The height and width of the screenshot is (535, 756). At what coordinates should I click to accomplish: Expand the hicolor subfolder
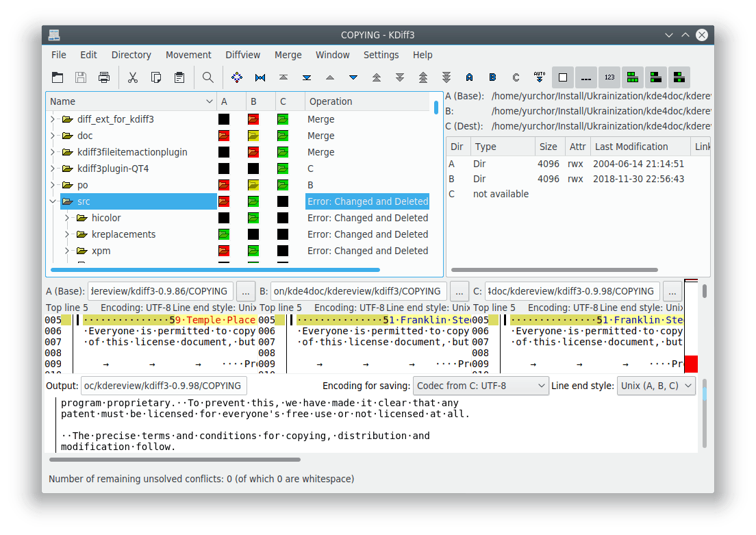[x=67, y=218]
